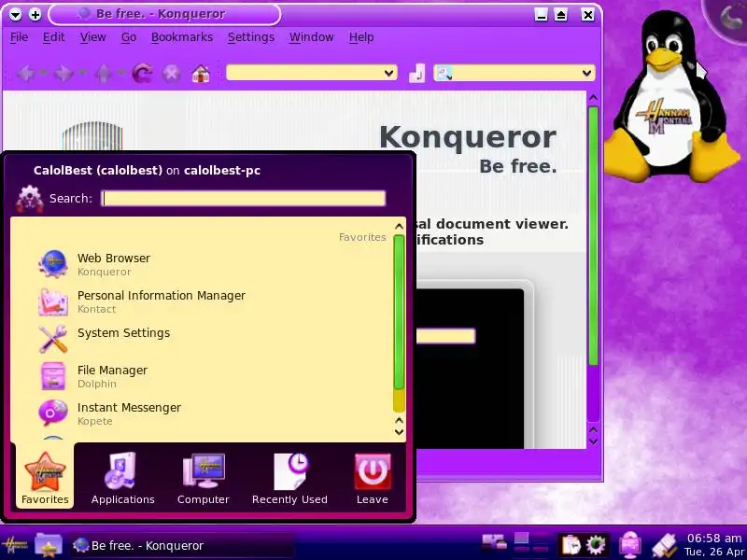Open the Edit menu
Image resolution: width=747 pixels, height=560 pixels.
(54, 37)
